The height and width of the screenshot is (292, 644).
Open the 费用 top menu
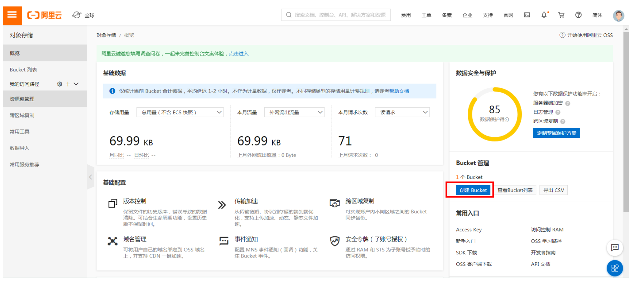pyautogui.click(x=406, y=15)
